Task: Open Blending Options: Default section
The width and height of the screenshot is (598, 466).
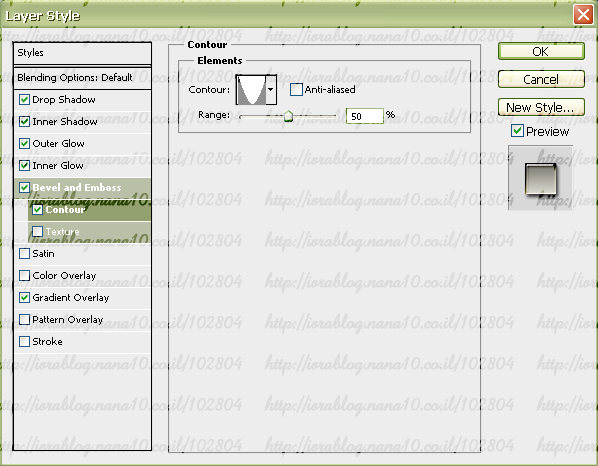Action: (x=82, y=78)
